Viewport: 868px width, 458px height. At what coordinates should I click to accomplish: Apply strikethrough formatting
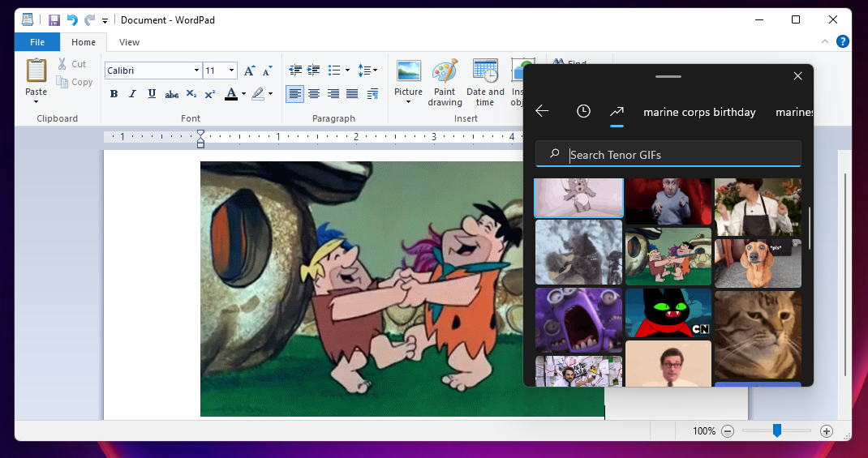pos(171,94)
